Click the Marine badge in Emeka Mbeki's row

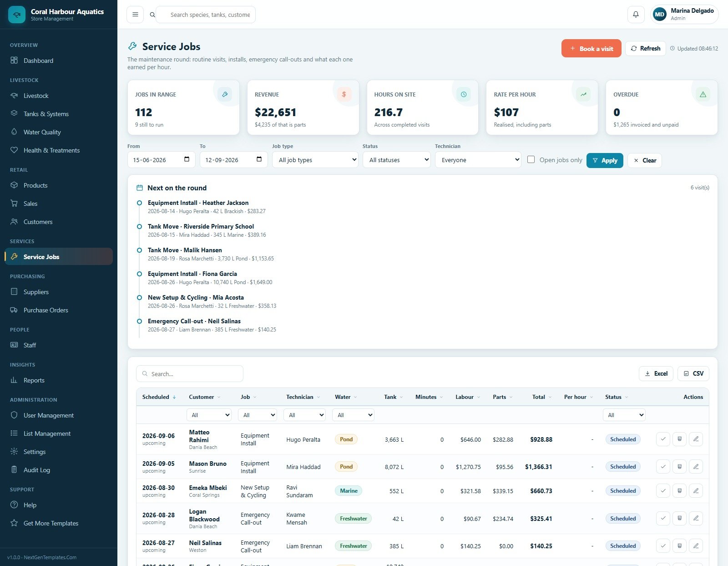(x=349, y=491)
